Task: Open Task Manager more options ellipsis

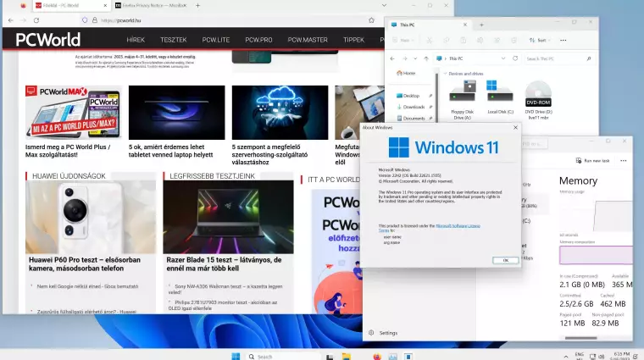Action: 623,160
